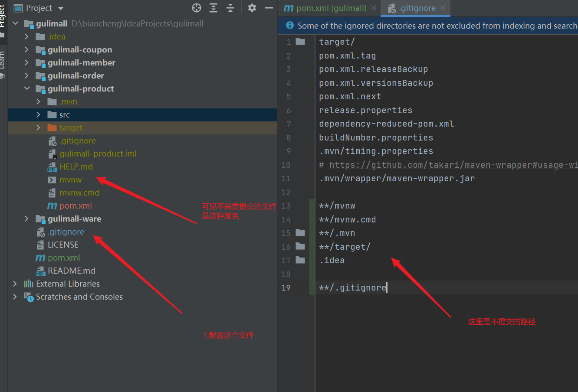Expand the target folder
578x392 pixels.
pos(38,127)
